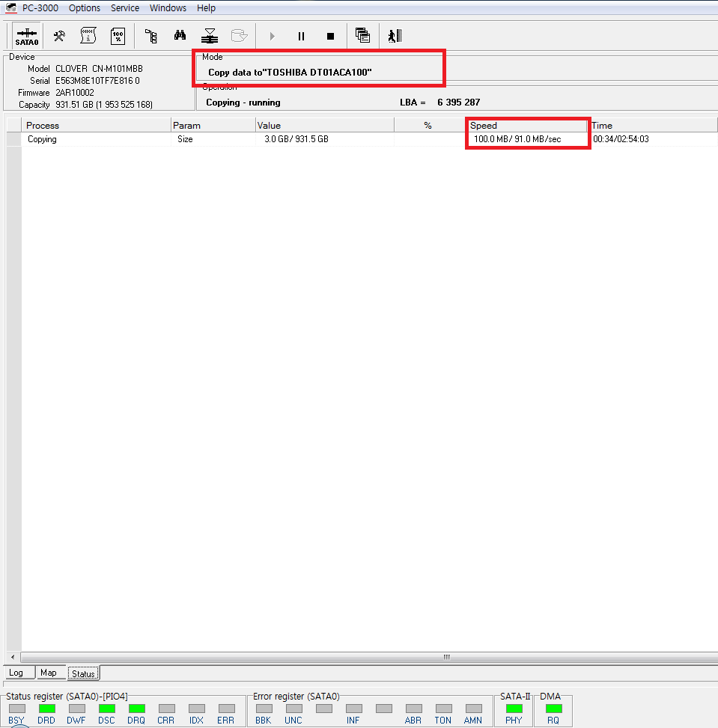Image resolution: width=718 pixels, height=728 pixels.
Task: Pause the copying process
Action: tap(301, 36)
